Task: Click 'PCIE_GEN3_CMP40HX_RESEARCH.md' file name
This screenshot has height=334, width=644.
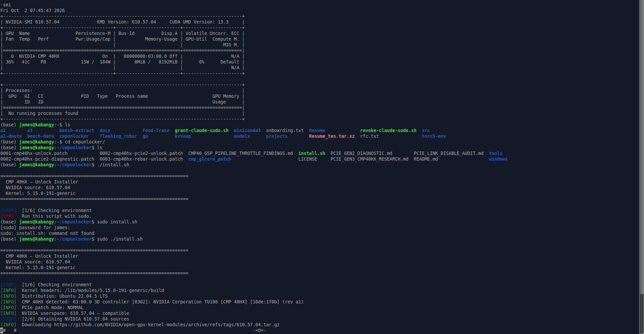Action: pyautogui.click(x=369, y=159)
